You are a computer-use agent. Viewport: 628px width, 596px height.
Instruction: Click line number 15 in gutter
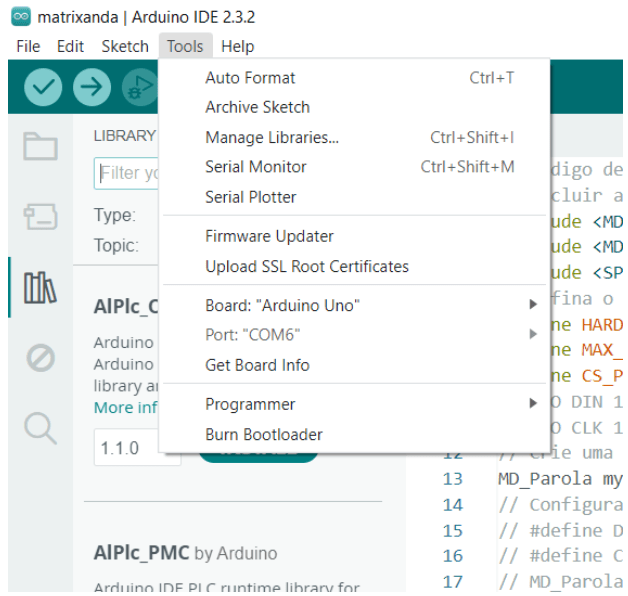coord(453,531)
